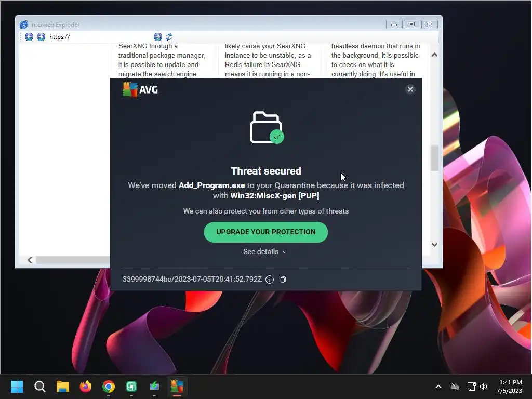Expand the See details section
Image resolution: width=532 pixels, height=399 pixels.
click(x=265, y=252)
